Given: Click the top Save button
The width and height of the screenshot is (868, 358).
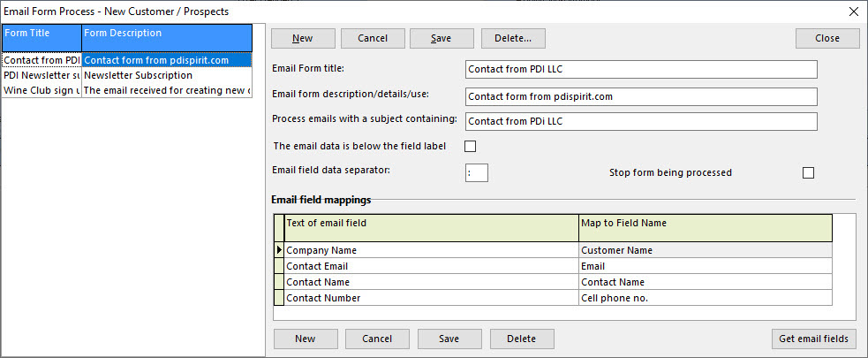Looking at the screenshot, I should click(x=441, y=38).
